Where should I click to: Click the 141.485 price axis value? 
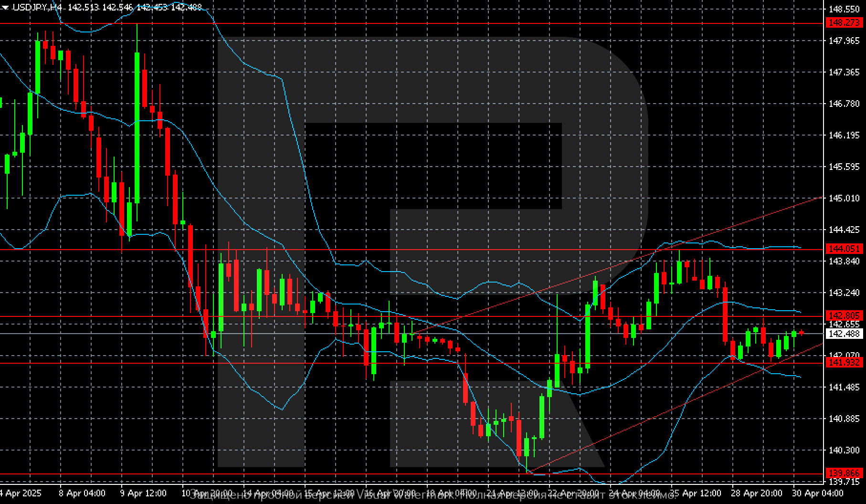tap(844, 387)
